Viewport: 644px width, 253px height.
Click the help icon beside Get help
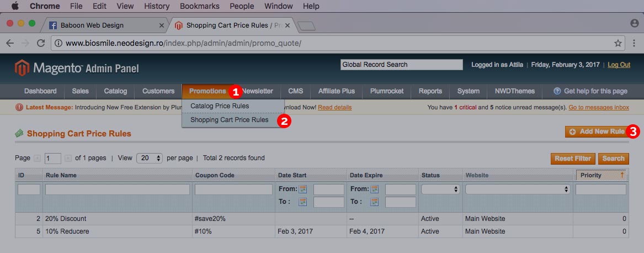[557, 91]
